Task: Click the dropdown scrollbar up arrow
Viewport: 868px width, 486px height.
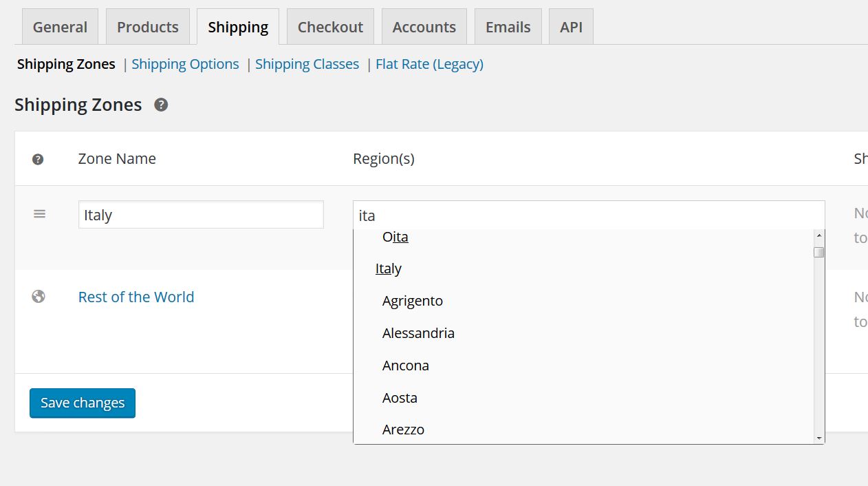Action: [x=818, y=235]
